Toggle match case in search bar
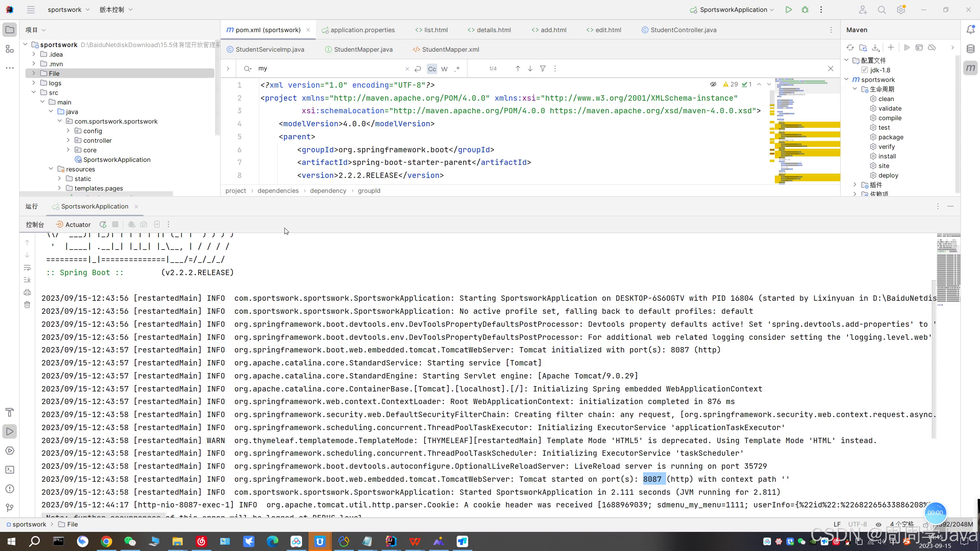Screen dimensions: 980x551 [x=432, y=69]
